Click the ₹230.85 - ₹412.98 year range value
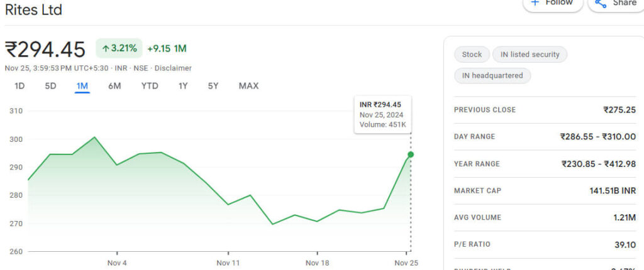This screenshot has width=644, height=270. coord(599,164)
